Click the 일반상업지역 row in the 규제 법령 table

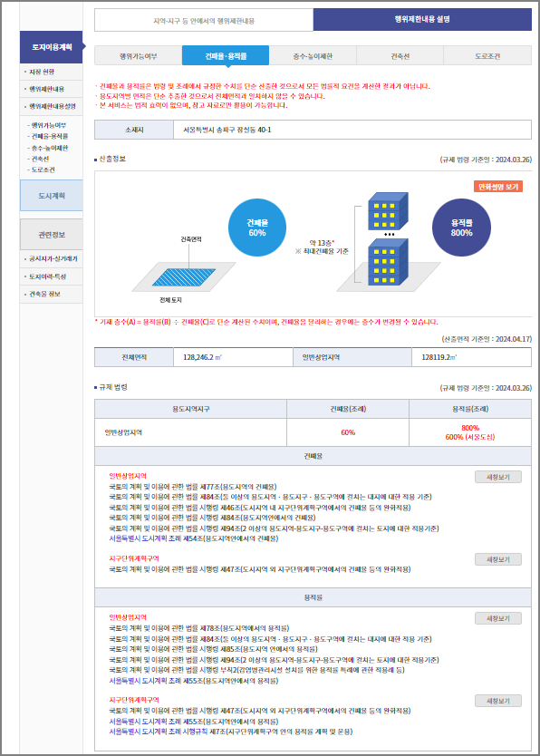313,432
